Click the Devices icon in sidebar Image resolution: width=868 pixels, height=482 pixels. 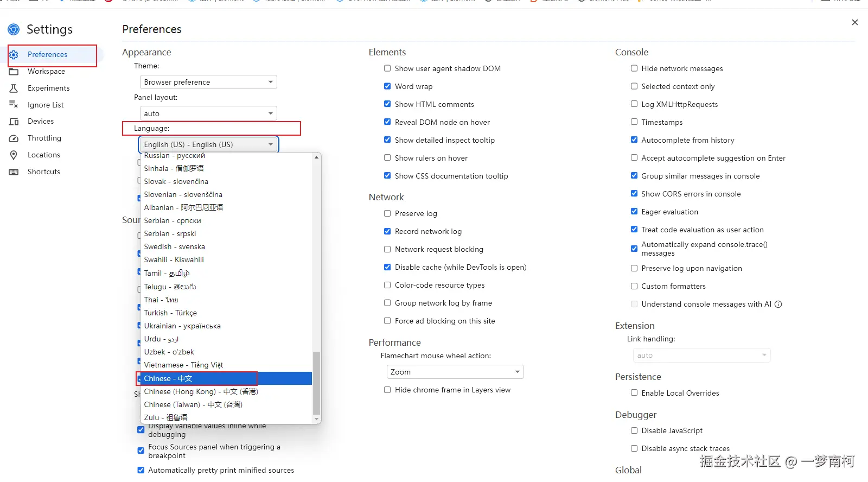(14, 122)
